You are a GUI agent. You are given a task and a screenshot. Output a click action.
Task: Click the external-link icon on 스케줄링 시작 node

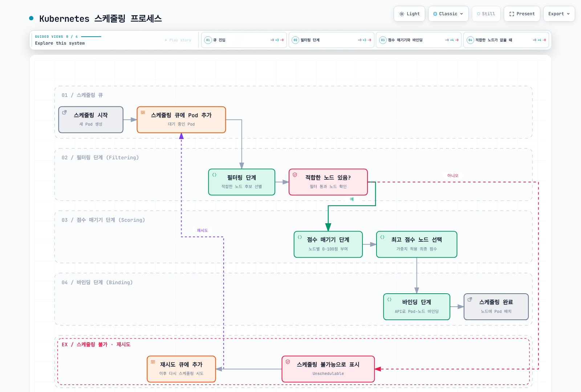[x=64, y=113]
